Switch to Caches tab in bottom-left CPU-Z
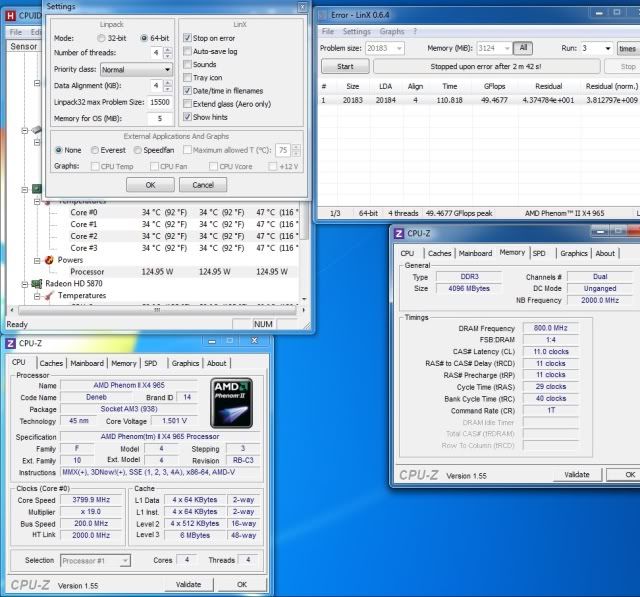Viewport: 640px width, 597px height. coord(51,363)
